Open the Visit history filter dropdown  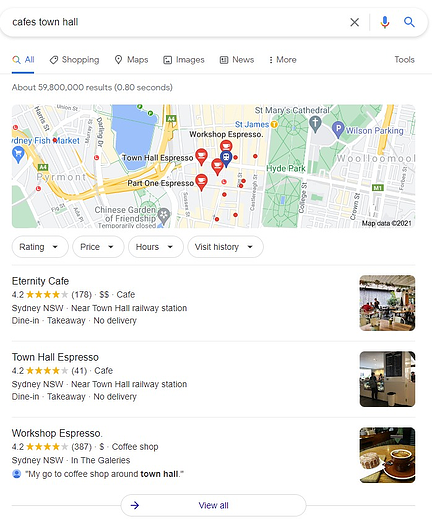[225, 247]
